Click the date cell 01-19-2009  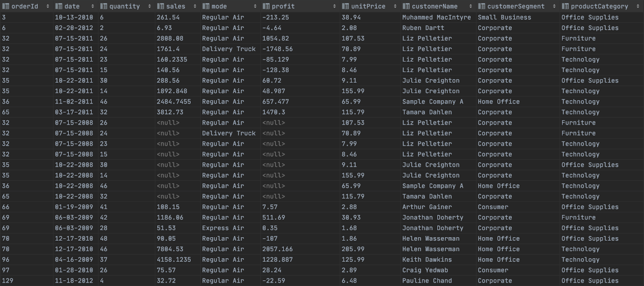[x=74, y=207]
